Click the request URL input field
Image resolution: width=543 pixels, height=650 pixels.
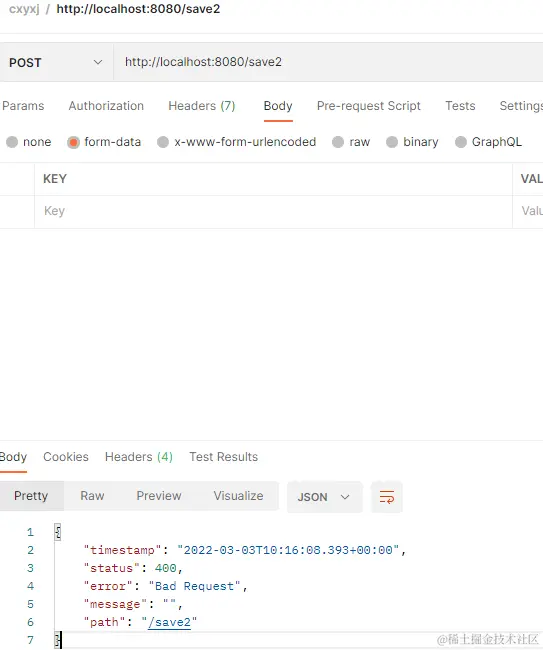pos(328,62)
